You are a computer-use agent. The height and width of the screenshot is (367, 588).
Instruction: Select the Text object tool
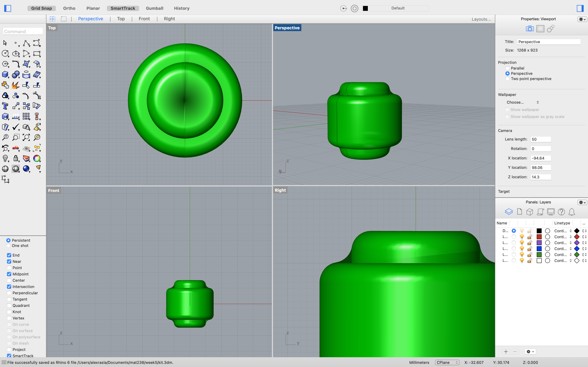[x=5, y=106]
